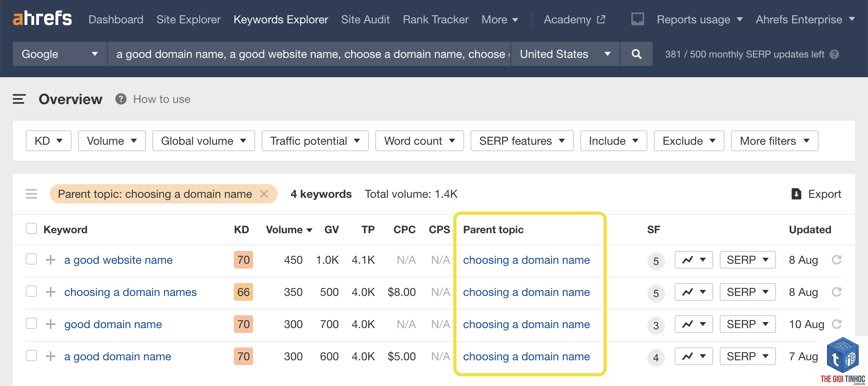Click the Parent topic column header
This screenshot has width=868, height=386.
[x=493, y=230]
